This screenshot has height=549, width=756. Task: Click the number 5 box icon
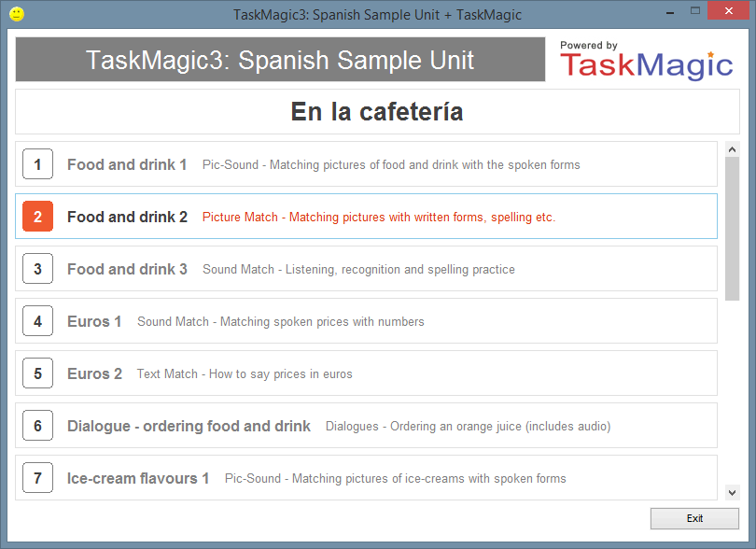tap(37, 373)
